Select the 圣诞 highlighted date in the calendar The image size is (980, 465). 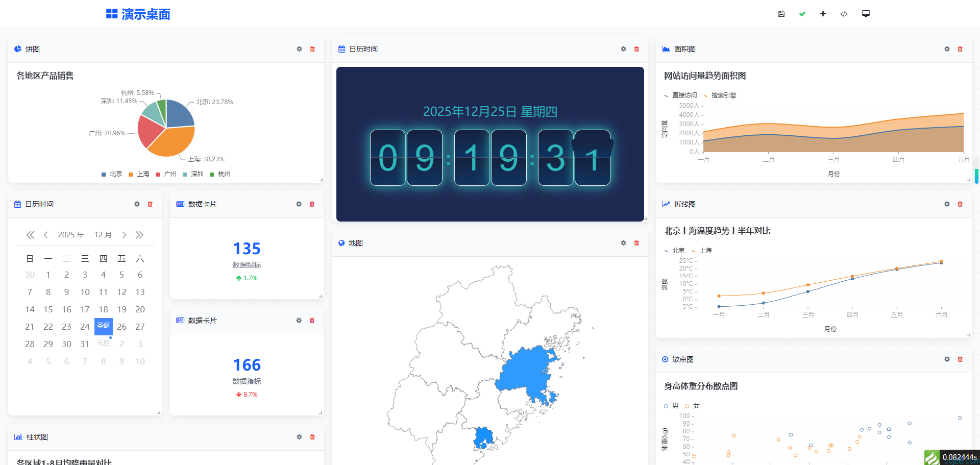[x=103, y=326]
